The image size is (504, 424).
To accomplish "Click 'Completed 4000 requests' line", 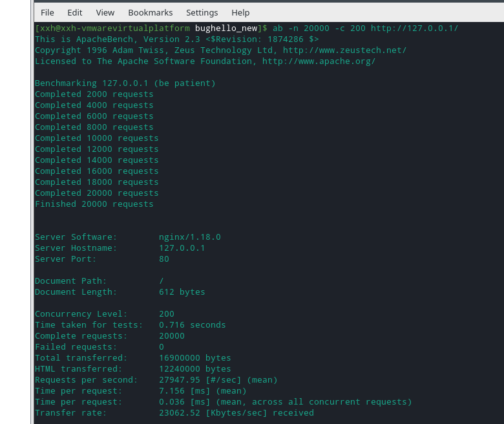I will click(94, 105).
